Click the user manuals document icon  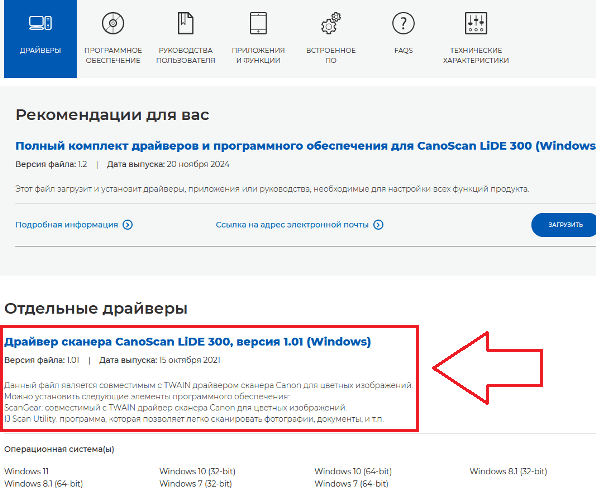pyautogui.click(x=185, y=23)
